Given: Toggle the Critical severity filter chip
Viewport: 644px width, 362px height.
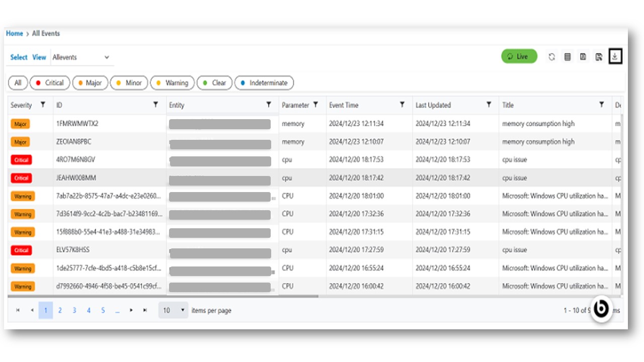Looking at the screenshot, I should click(49, 83).
